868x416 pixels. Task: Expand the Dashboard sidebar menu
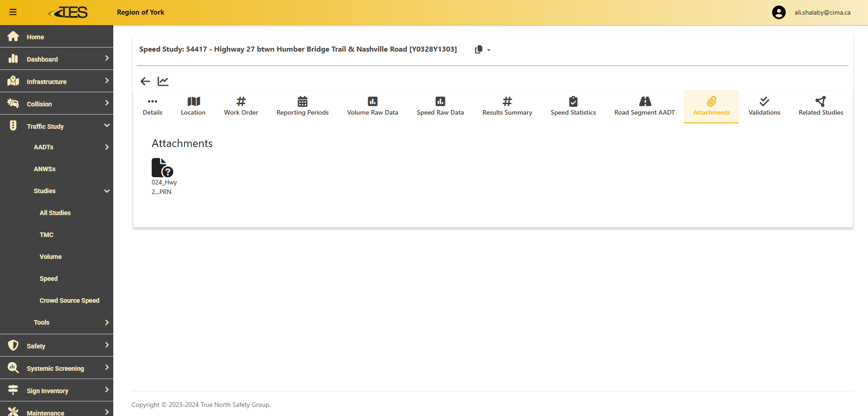(57, 59)
